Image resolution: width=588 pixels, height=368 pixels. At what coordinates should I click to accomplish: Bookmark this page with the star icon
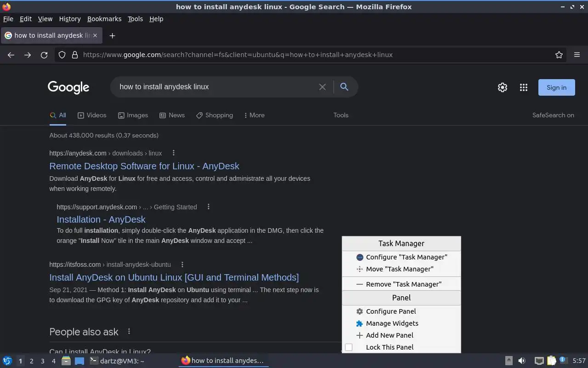(559, 55)
